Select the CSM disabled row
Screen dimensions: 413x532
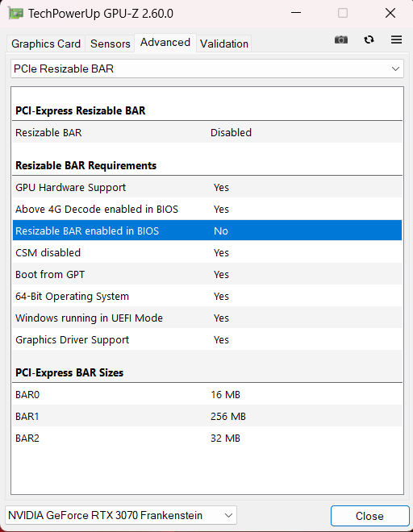pos(207,253)
